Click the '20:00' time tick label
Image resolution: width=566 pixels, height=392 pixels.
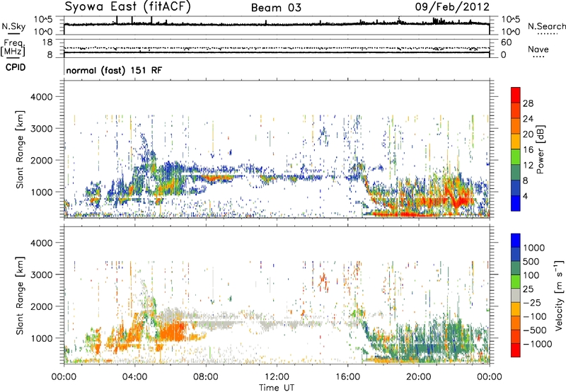point(419,377)
